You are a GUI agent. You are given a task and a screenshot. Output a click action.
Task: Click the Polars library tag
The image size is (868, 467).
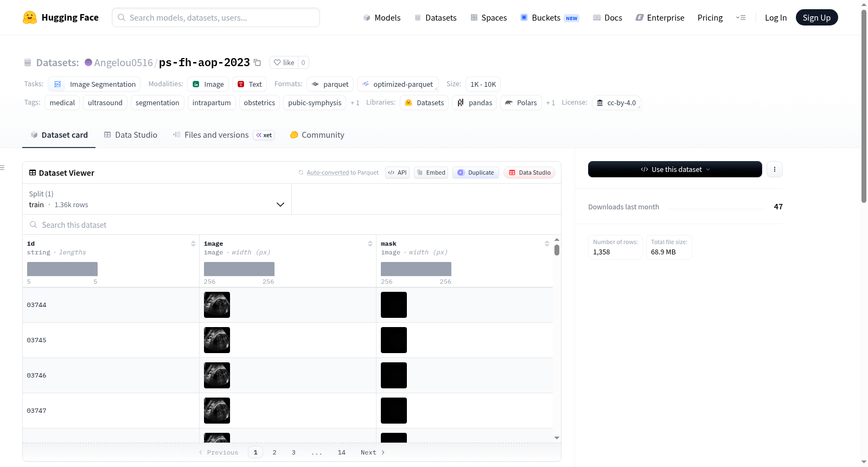coord(521,103)
